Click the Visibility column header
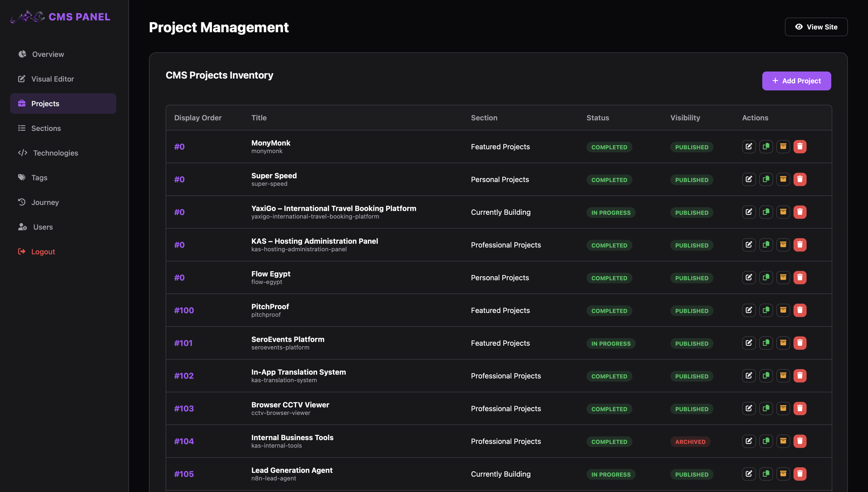 (x=685, y=118)
